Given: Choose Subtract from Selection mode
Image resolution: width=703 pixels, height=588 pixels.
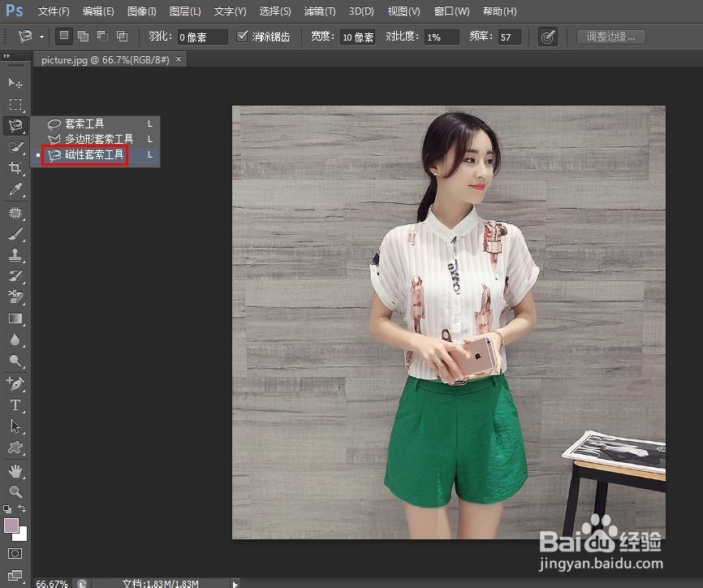Looking at the screenshot, I should tap(102, 37).
